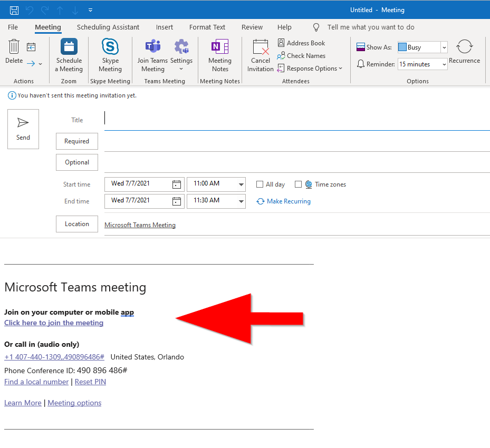Open the Teams Meeting Settings gear
The height and width of the screenshot is (448, 490).
coord(181,46)
